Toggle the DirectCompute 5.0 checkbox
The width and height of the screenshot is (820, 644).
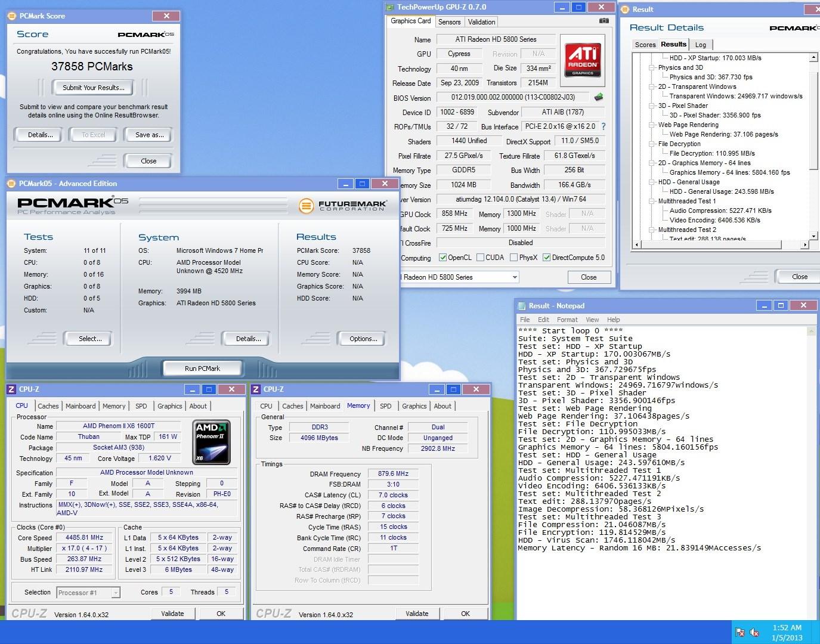pyautogui.click(x=546, y=258)
